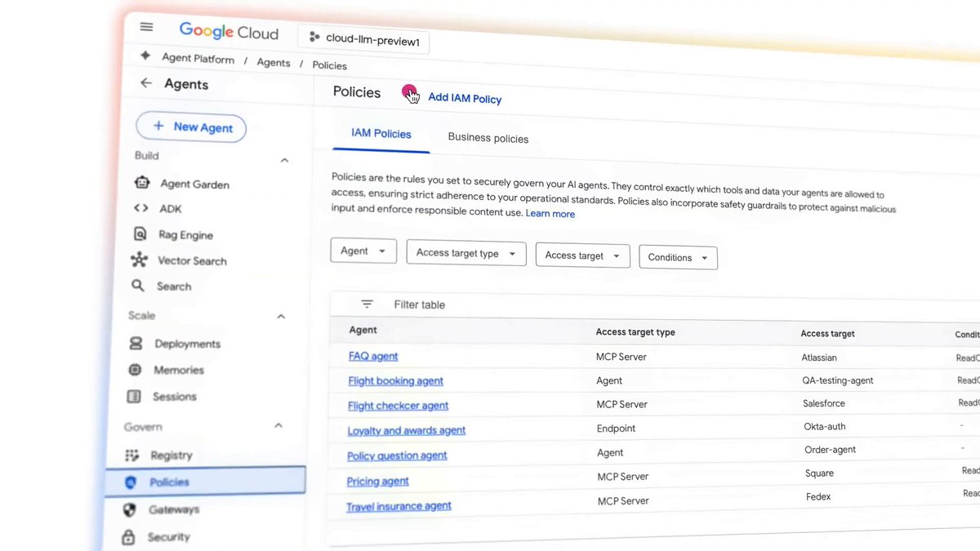The width and height of the screenshot is (980, 551).
Task: Open the Policy question agent link
Action: pos(397,455)
